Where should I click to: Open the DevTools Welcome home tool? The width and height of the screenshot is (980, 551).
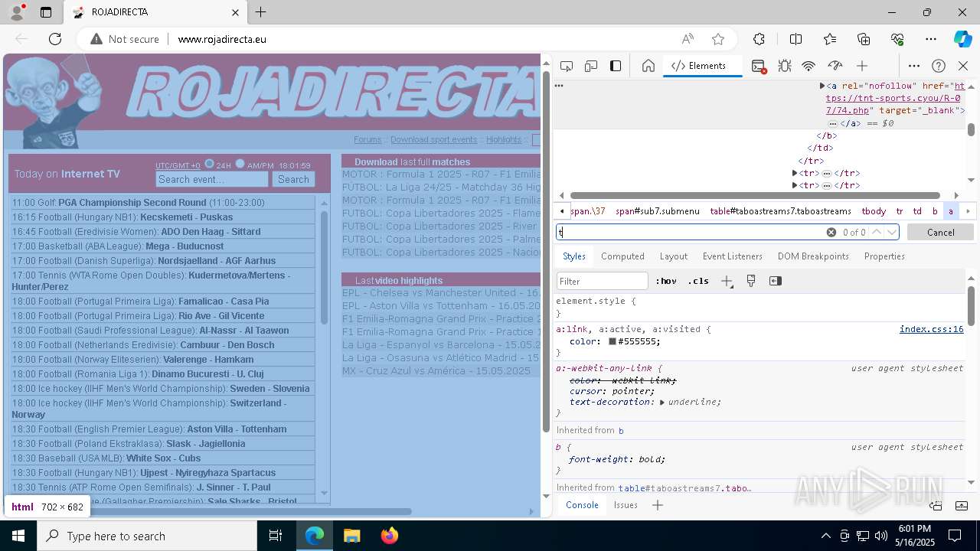pyautogui.click(x=648, y=66)
